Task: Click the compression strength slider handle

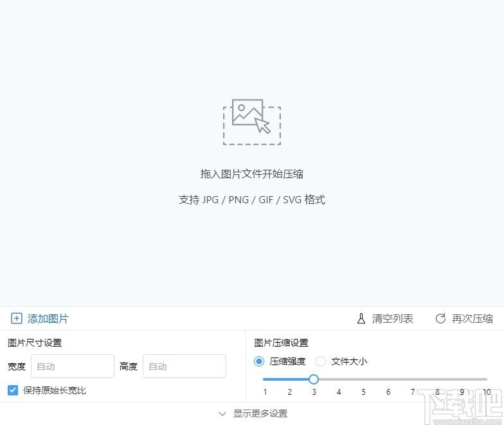Action: [314, 379]
